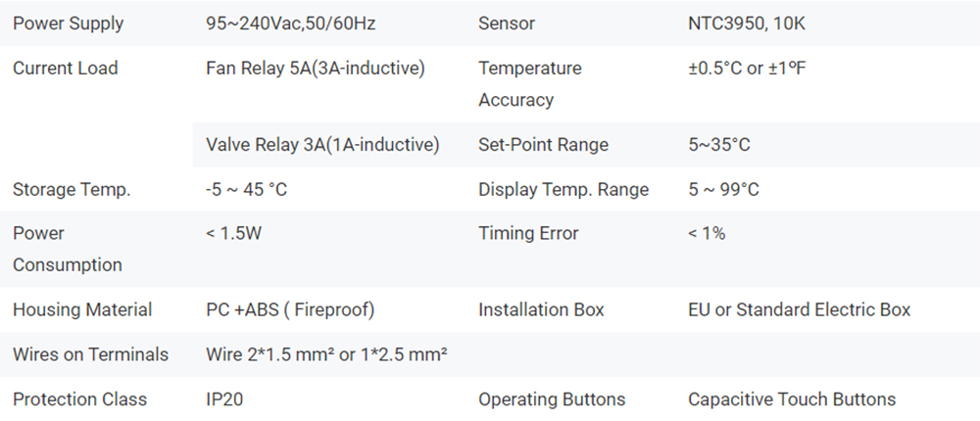Viewport: 980px width, 421px height.
Task: Select the NTC3950, 10K value
Action: [x=747, y=23]
